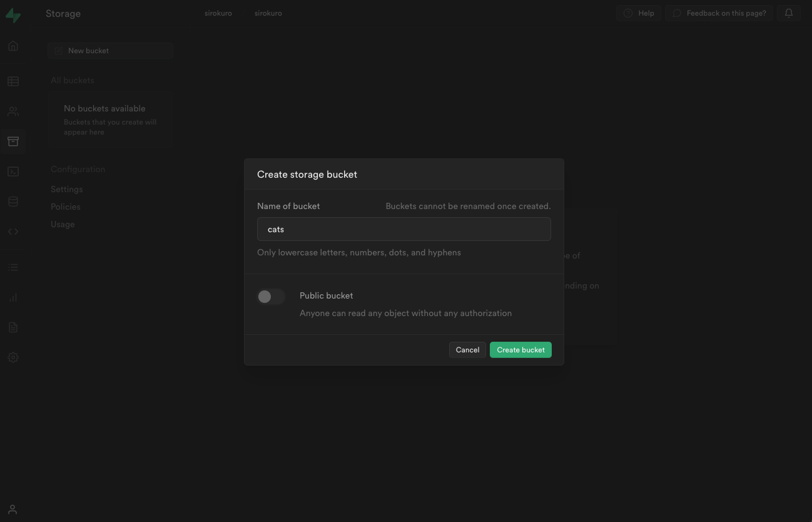Open Usage under Configuration
Image resolution: width=812 pixels, height=522 pixels.
tap(63, 224)
